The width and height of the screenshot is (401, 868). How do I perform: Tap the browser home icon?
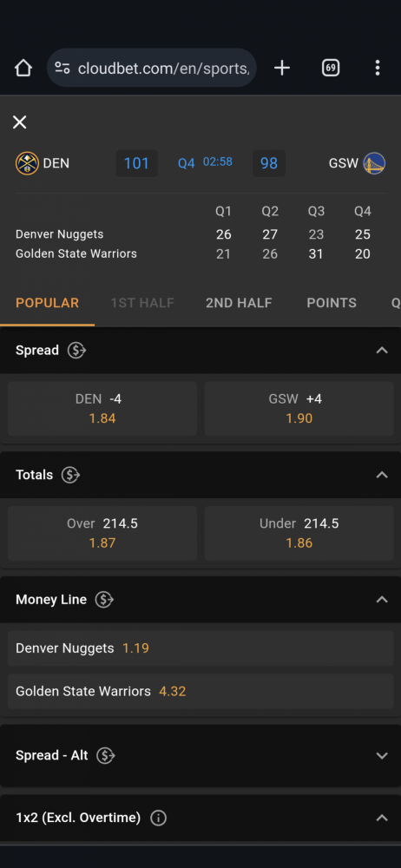tap(23, 68)
